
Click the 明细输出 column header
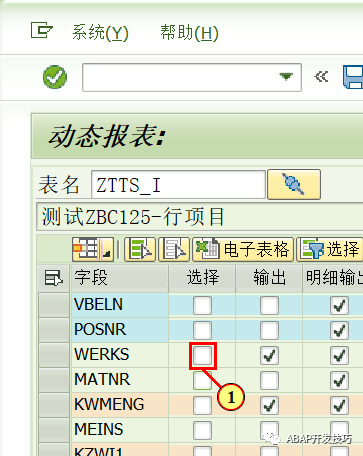tap(333, 278)
